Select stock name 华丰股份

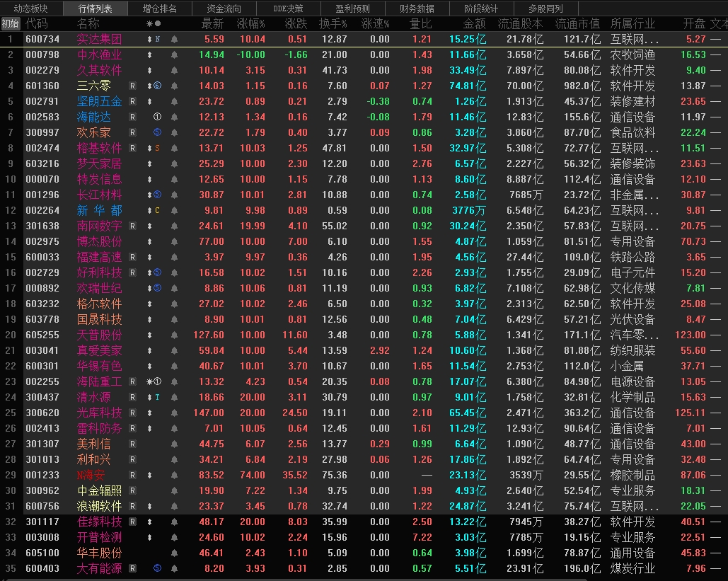coord(99,553)
